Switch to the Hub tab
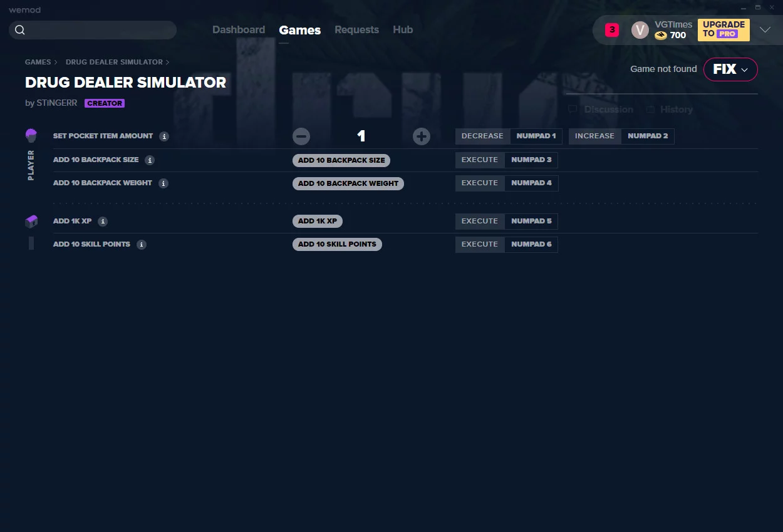This screenshot has height=532, width=783. (x=403, y=30)
